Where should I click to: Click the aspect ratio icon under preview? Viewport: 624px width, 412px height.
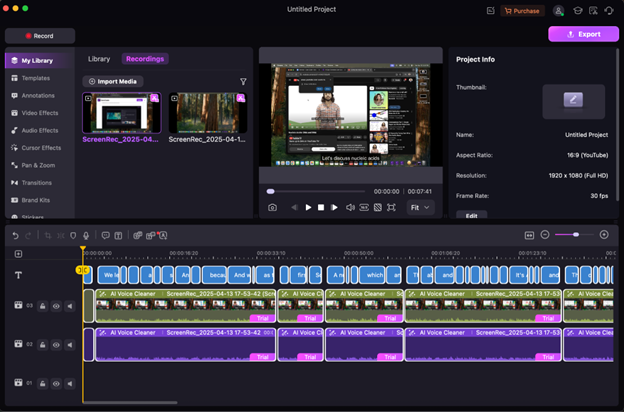(x=364, y=207)
